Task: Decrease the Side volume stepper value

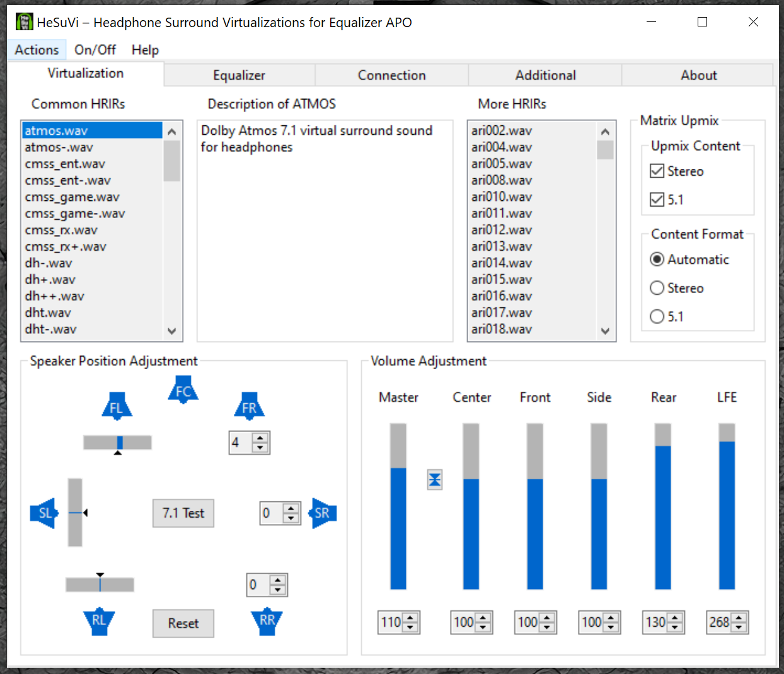Action: click(x=611, y=627)
